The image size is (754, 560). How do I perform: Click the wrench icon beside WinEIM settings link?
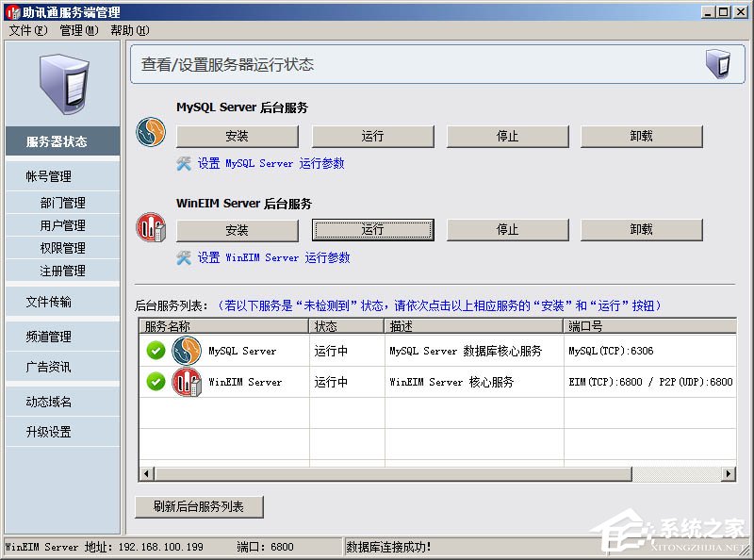pos(185,256)
